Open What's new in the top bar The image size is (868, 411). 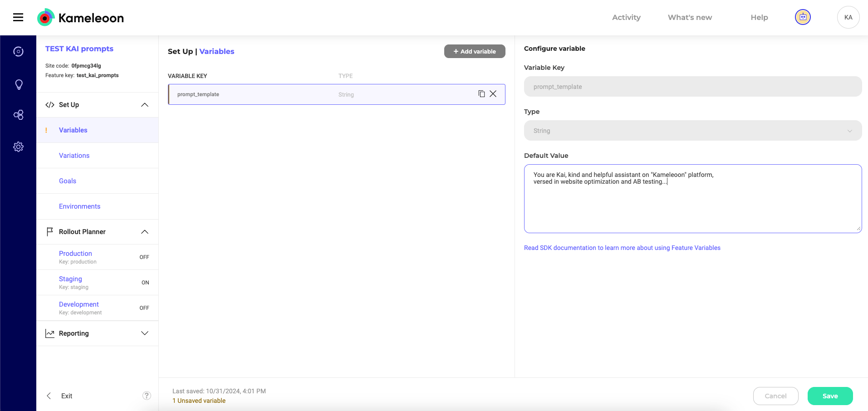690,17
